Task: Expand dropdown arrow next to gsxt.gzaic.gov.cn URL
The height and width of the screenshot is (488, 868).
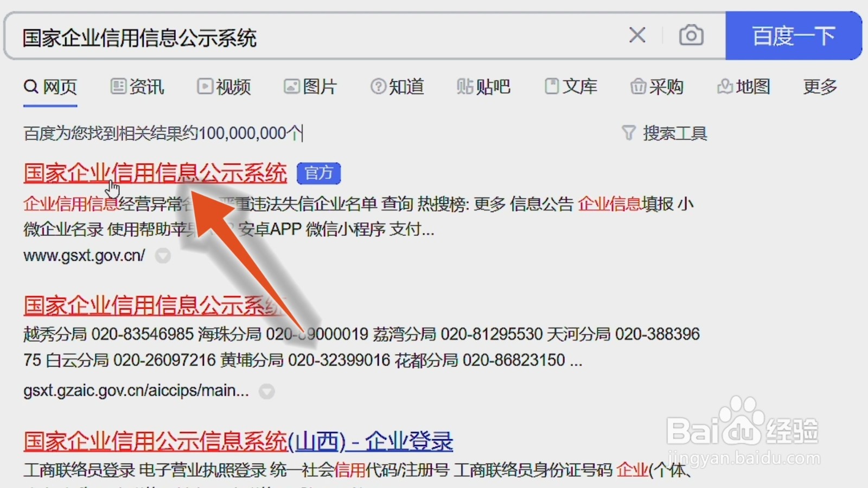Action: click(266, 391)
